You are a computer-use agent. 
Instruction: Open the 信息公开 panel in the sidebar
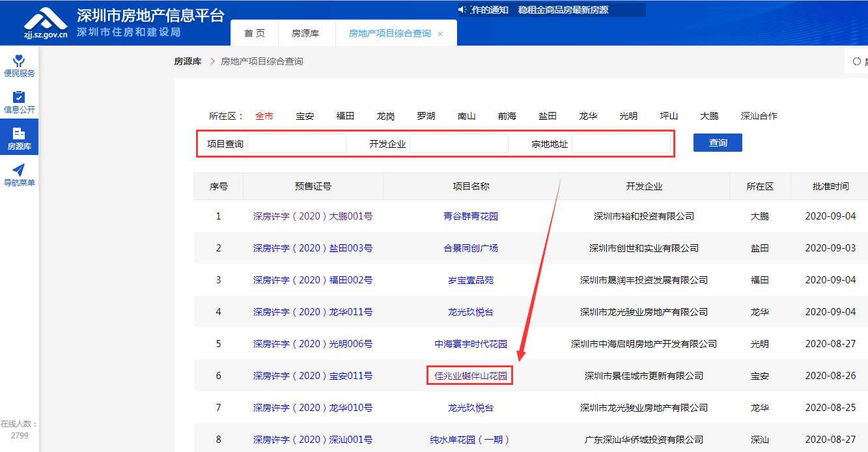(x=19, y=101)
